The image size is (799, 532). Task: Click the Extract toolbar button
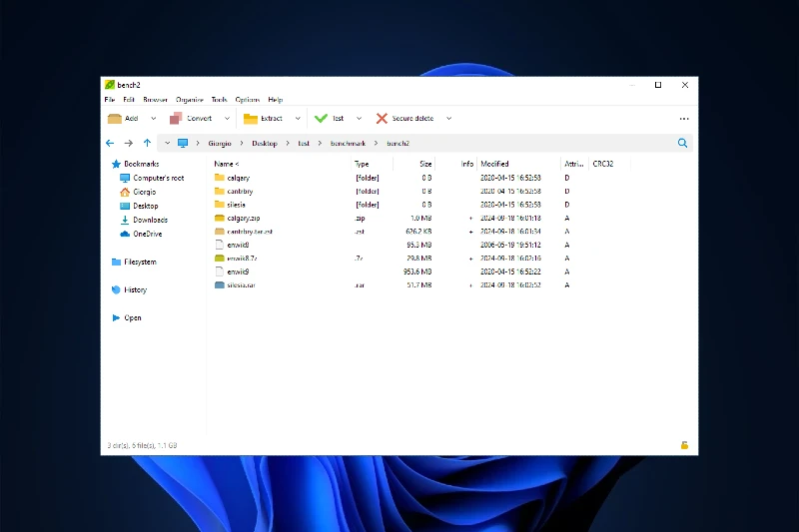[263, 119]
